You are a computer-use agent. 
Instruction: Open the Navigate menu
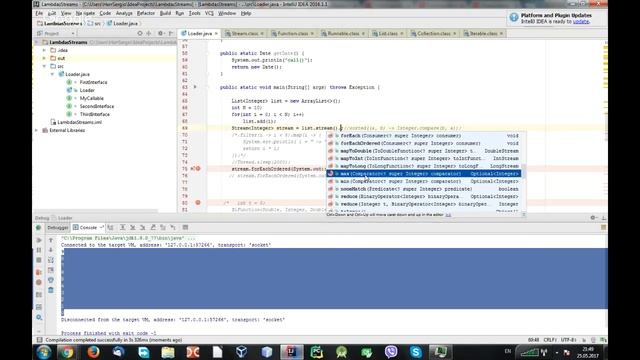point(85,13)
